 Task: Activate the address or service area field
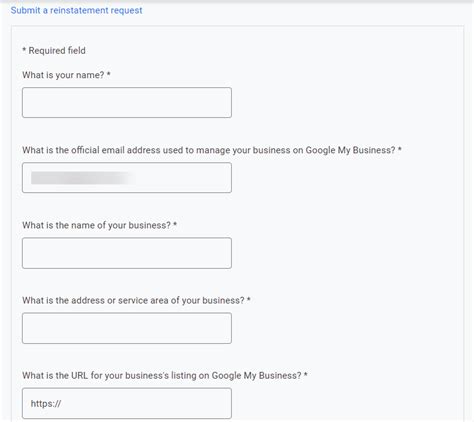(x=127, y=328)
